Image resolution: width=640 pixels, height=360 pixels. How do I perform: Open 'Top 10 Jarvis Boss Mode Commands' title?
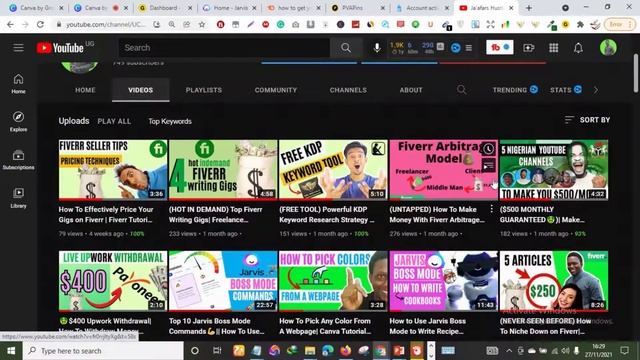click(216, 326)
